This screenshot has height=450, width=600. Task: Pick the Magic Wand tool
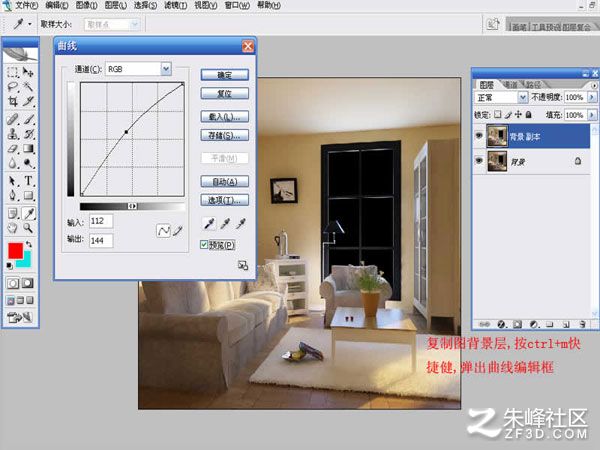coord(28,86)
